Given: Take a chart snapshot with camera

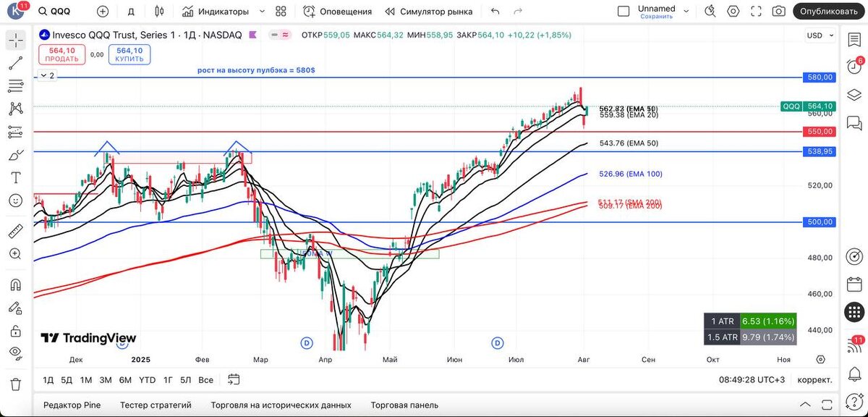Looking at the screenshot, I should coord(778,12).
